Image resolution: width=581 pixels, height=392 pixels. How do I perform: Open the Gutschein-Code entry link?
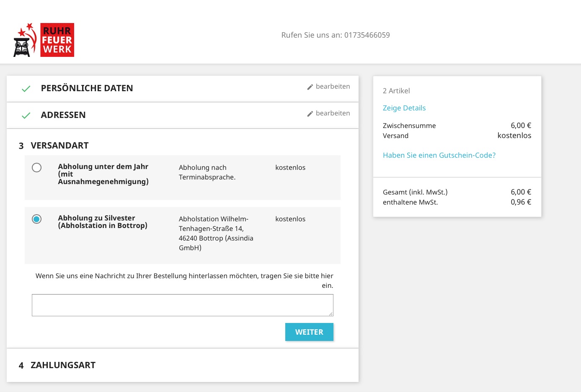tap(439, 155)
